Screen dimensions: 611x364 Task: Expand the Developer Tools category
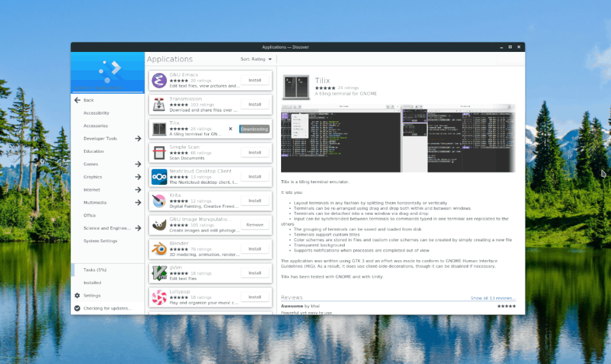pos(101,138)
